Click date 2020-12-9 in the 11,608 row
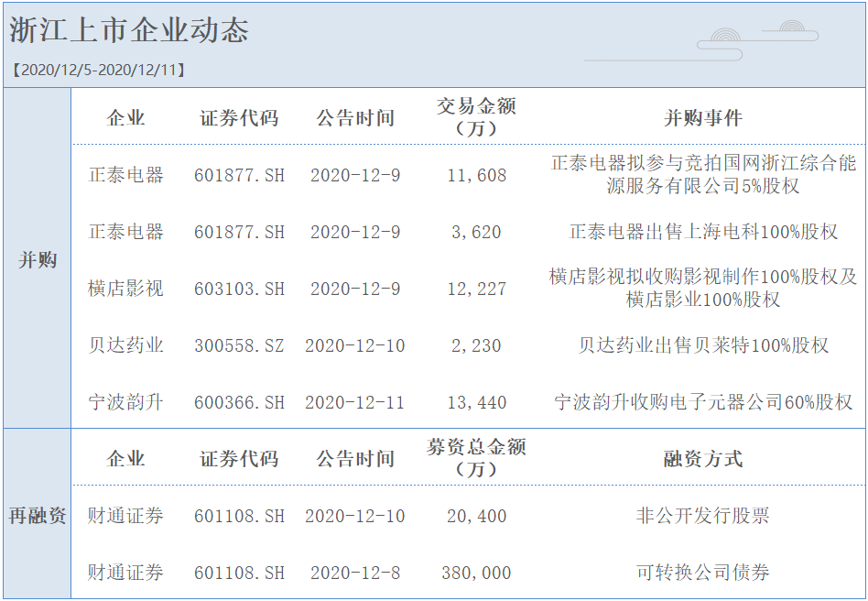Screen dimensions: 868x601 coord(355,175)
